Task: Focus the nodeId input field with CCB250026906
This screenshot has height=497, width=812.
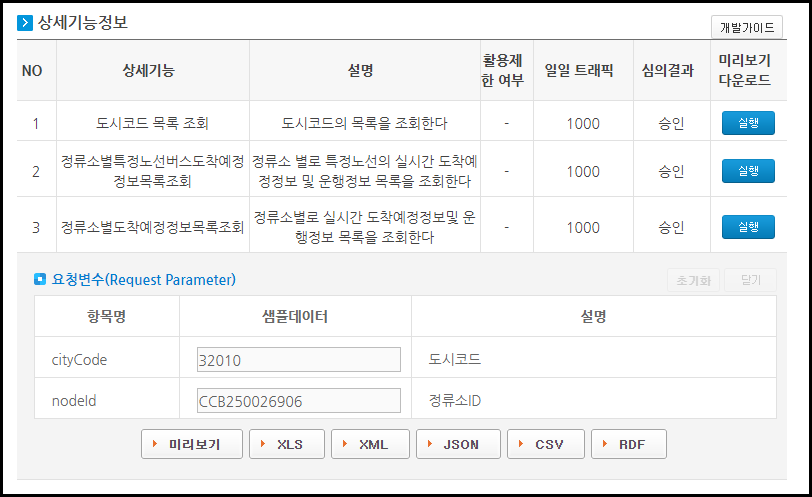Action: click(x=299, y=401)
